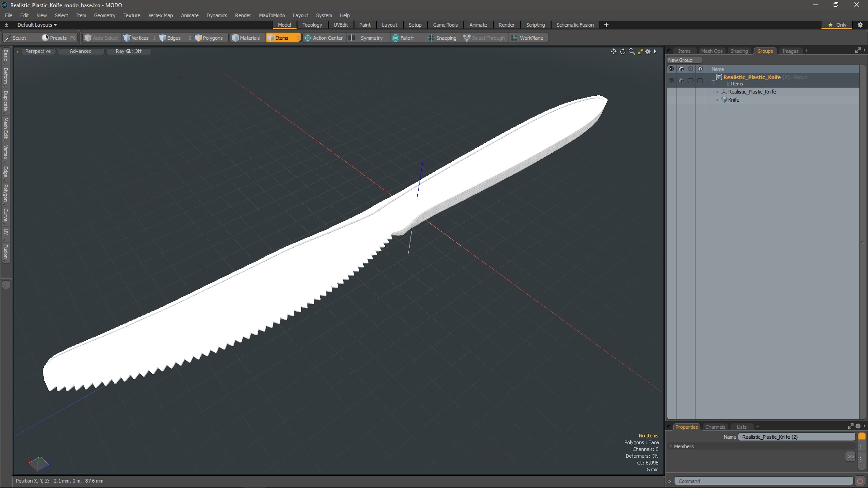Screen dimensions: 868x488
Task: Click the Ray GL: Off button
Action: click(x=128, y=51)
